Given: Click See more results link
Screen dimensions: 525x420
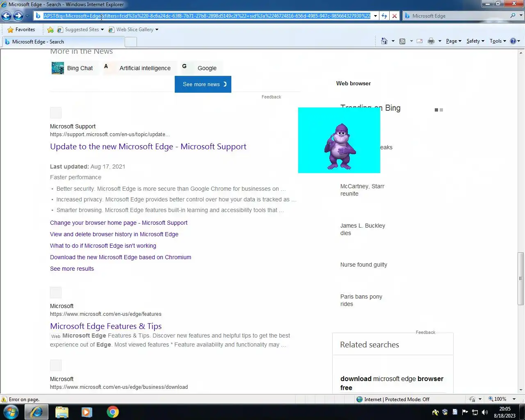Looking at the screenshot, I should coord(72,269).
